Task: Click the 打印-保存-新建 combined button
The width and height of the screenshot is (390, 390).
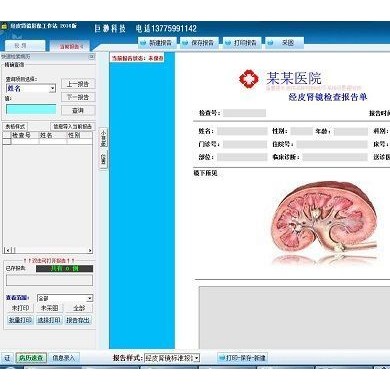Action: (242, 358)
